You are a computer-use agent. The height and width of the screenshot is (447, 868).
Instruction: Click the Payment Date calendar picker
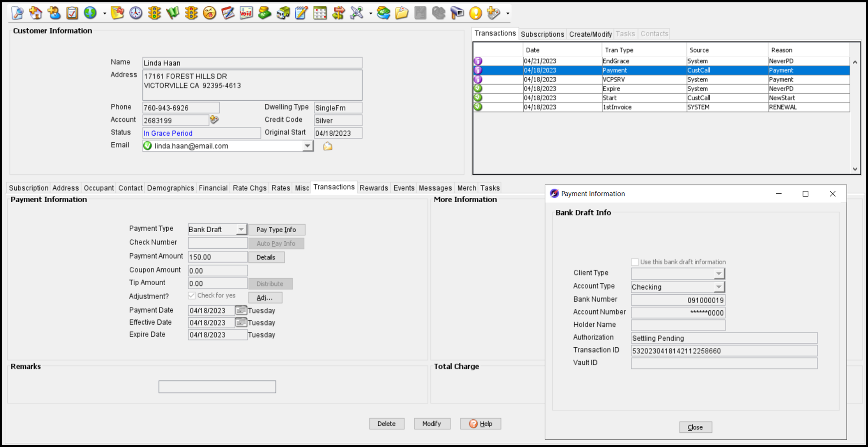coord(241,310)
